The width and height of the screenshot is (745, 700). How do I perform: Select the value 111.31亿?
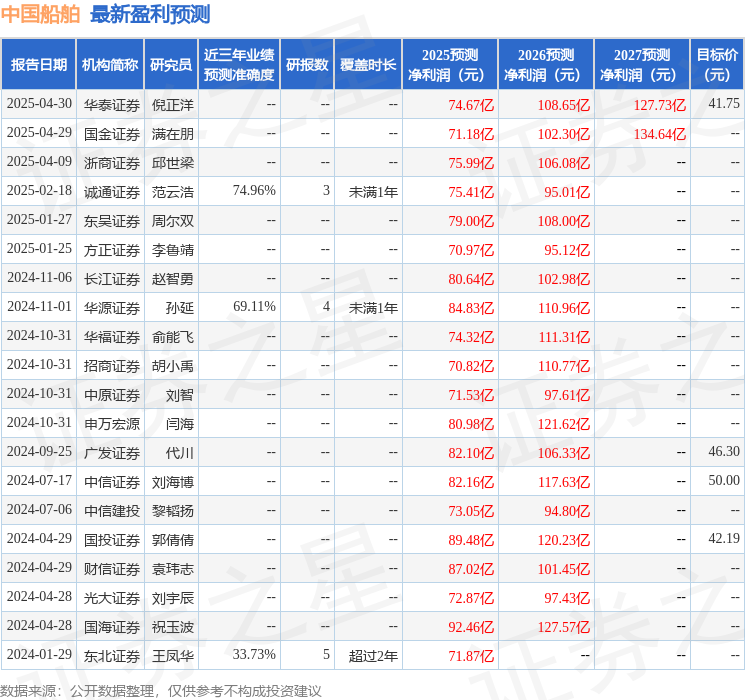pyautogui.click(x=564, y=337)
